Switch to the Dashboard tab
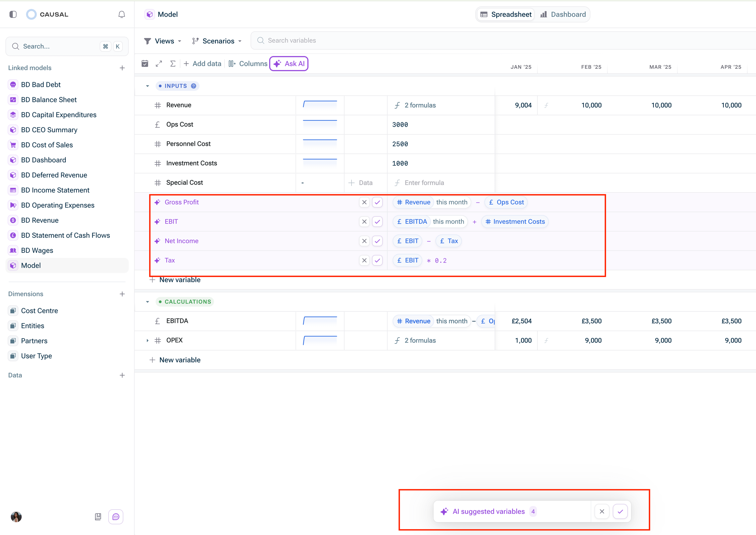This screenshot has height=535, width=756. tap(563, 15)
